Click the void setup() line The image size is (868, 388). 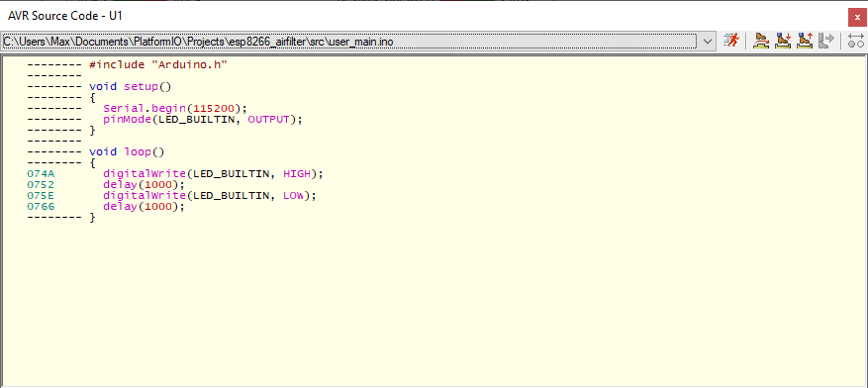(130, 87)
